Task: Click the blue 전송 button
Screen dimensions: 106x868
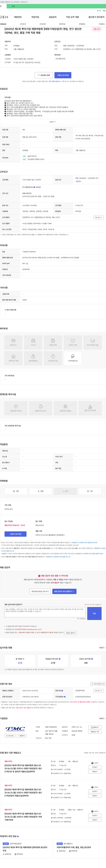Action: (94, 614)
